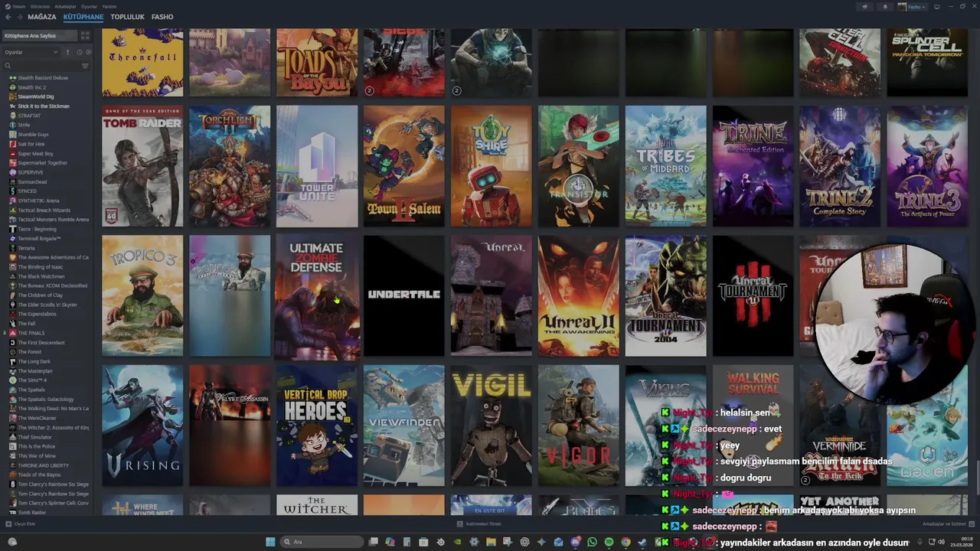Image resolution: width=980 pixels, height=551 pixels.
Task: Click the taskbar search box Ara
Action: tap(321, 542)
